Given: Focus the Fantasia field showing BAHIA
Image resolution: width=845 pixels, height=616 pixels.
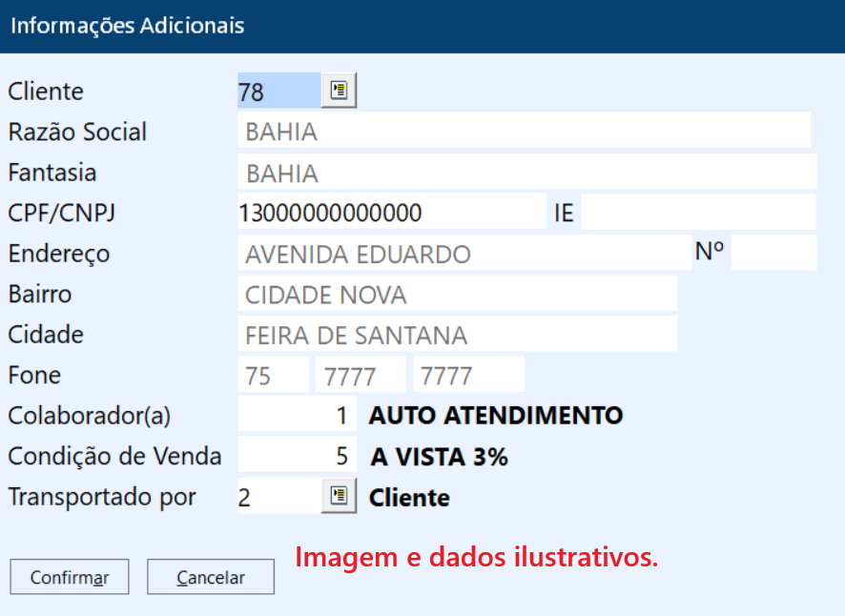Looking at the screenshot, I should 527,172.
